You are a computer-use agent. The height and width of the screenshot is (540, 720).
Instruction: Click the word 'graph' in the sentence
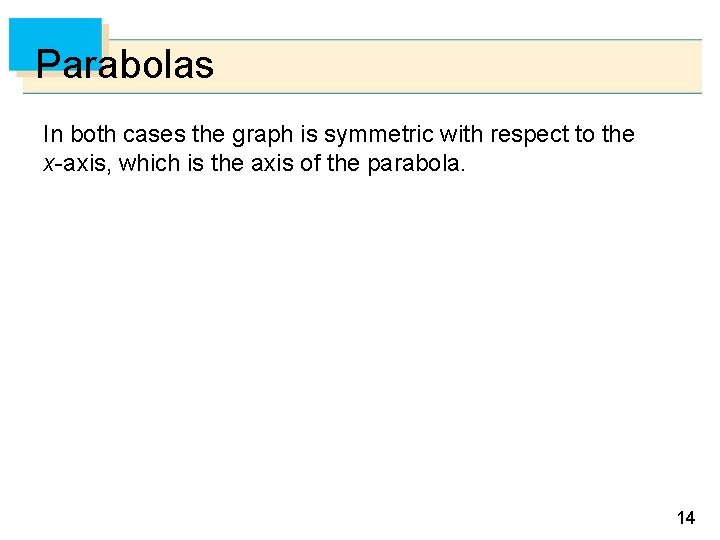tap(262, 135)
